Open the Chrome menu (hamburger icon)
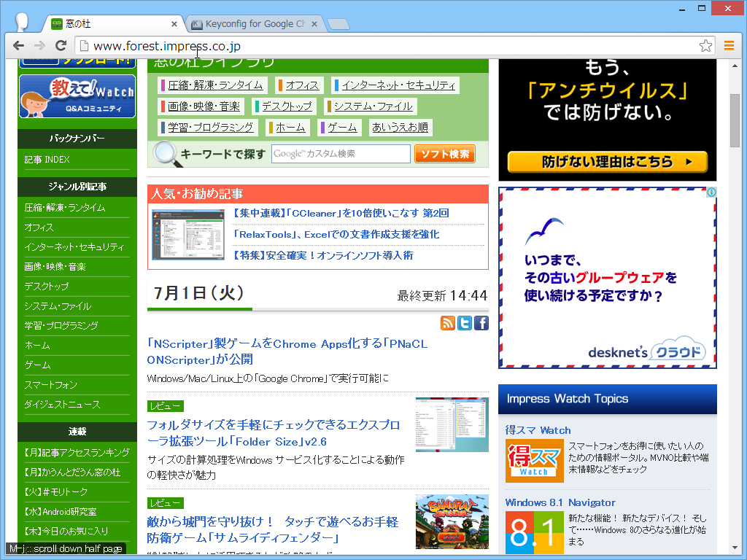The width and height of the screenshot is (747, 560). (x=729, y=45)
